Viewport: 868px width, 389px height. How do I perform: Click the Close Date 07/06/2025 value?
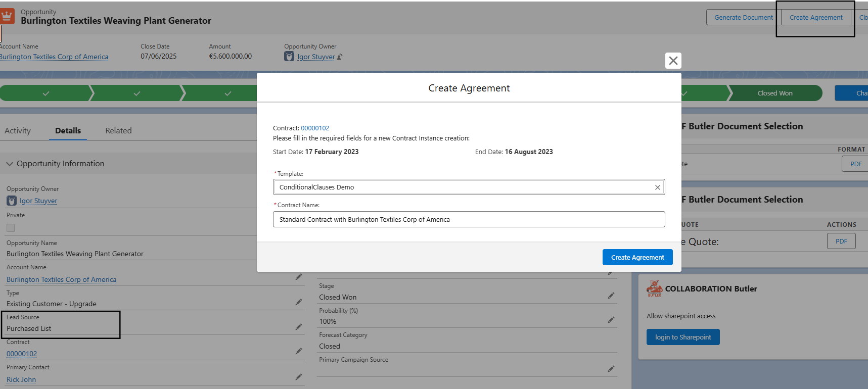(x=159, y=57)
